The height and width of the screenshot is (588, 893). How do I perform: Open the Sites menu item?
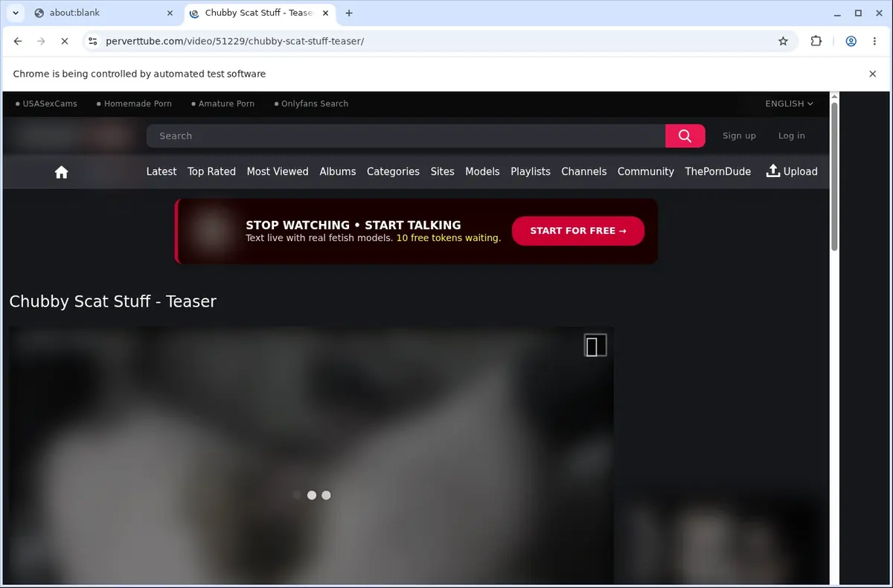coord(442,171)
